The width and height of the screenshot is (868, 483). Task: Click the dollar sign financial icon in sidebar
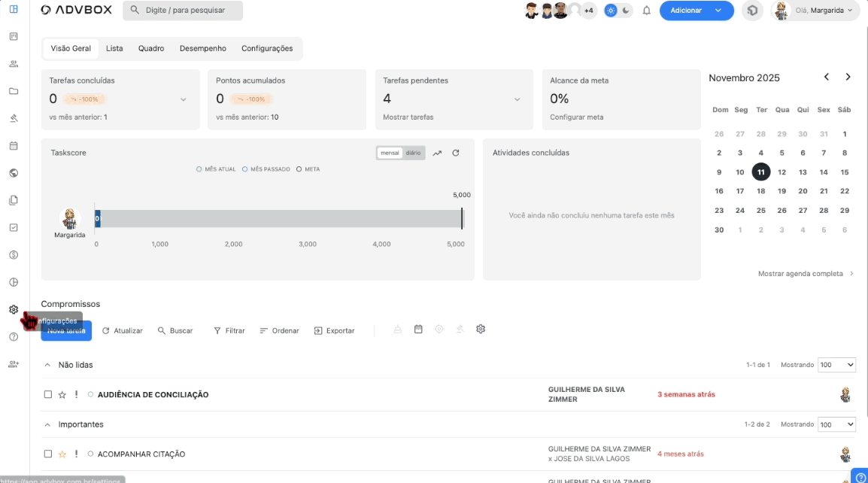click(x=14, y=255)
